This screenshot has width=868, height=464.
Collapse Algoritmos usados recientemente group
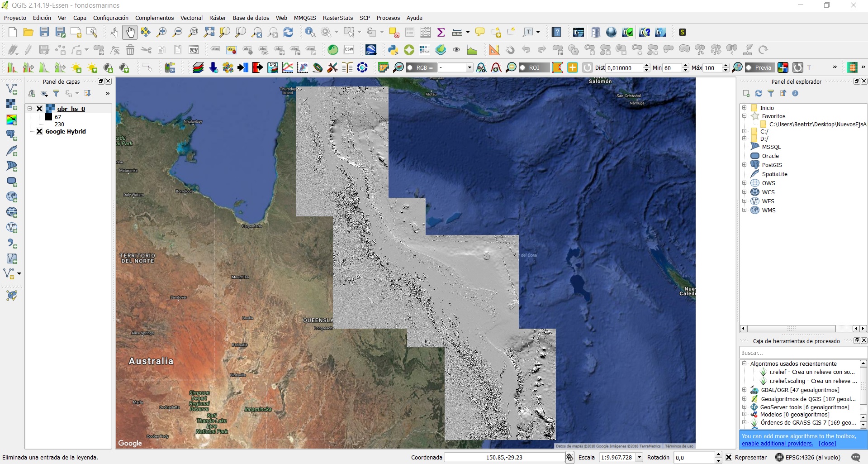click(744, 364)
